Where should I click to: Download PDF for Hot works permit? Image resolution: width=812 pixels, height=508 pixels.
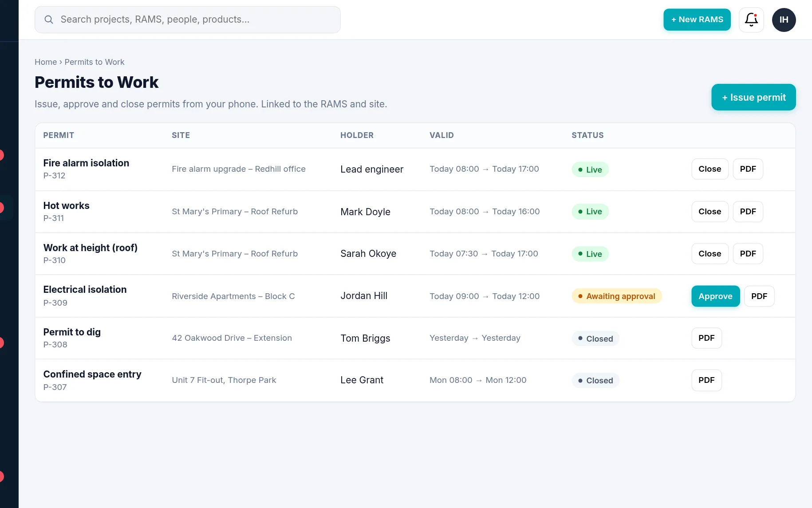click(748, 212)
